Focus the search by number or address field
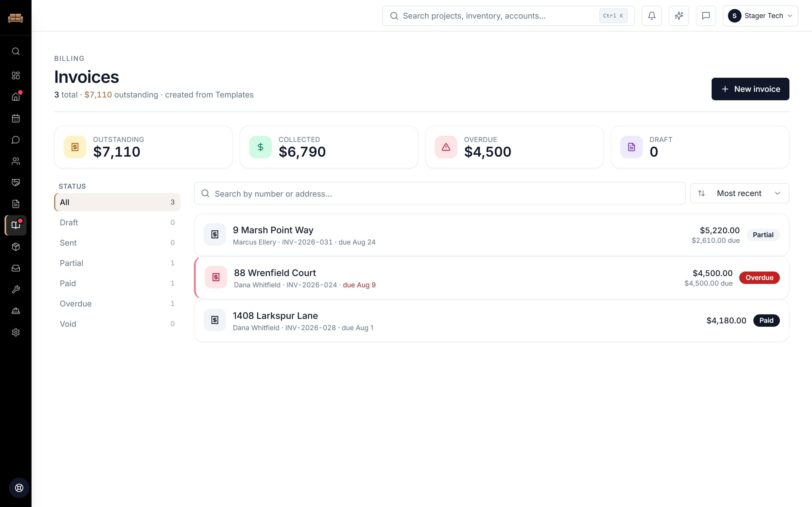 tap(440, 194)
